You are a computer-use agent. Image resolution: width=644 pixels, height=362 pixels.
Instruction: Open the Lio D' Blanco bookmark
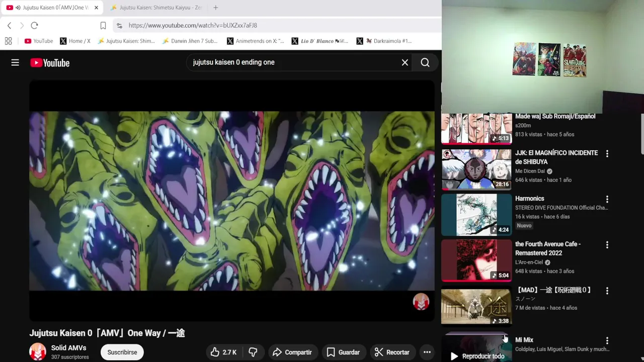(x=319, y=41)
